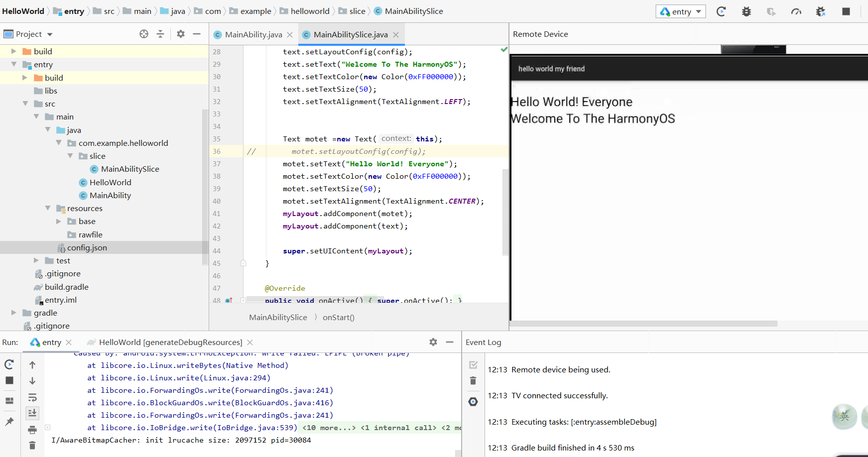Screen dimensions: 868x457
Task: Click the Stop square icon in top toolbar
Action: (x=846, y=11)
